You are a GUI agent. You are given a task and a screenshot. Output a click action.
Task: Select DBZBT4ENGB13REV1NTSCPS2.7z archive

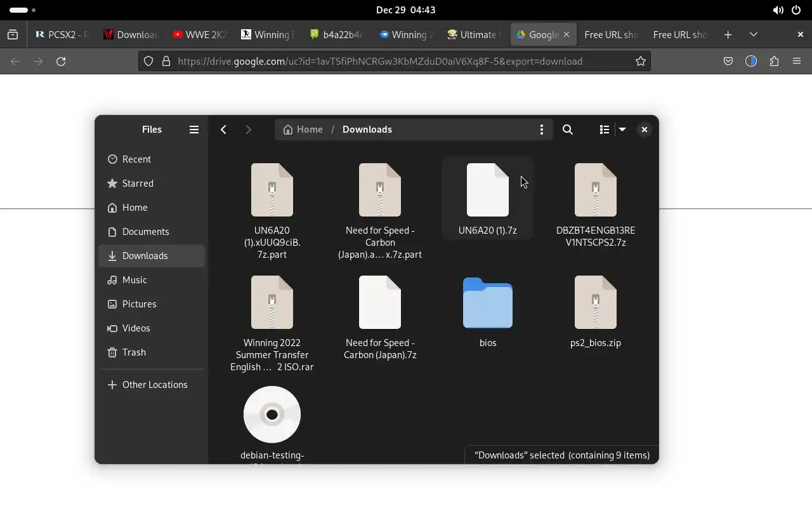(596, 204)
